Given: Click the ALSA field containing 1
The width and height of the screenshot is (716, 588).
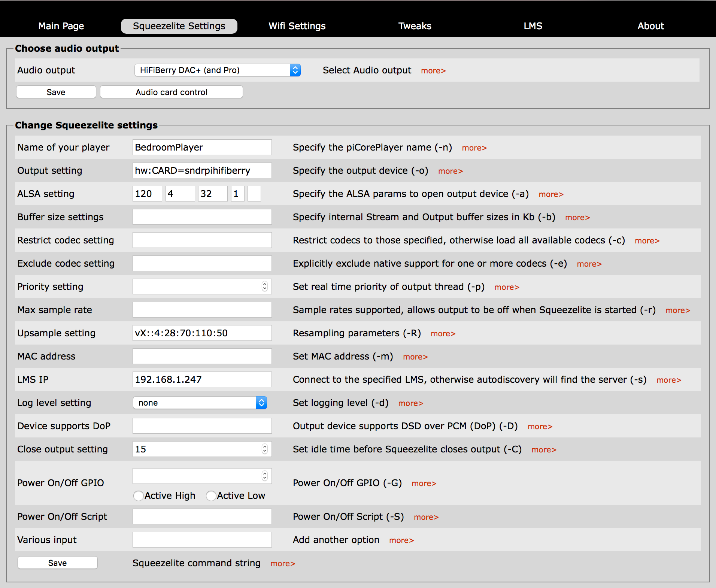Looking at the screenshot, I should click(238, 194).
